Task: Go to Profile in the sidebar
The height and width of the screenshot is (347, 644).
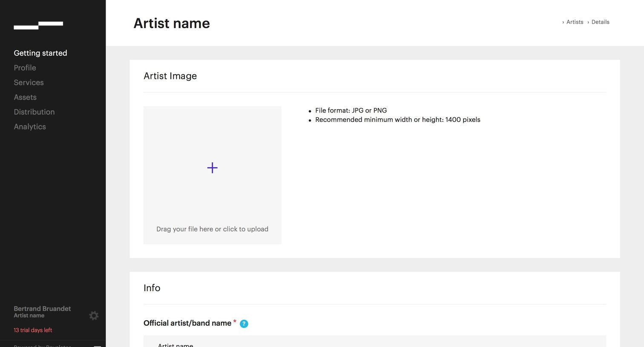Action: (25, 68)
